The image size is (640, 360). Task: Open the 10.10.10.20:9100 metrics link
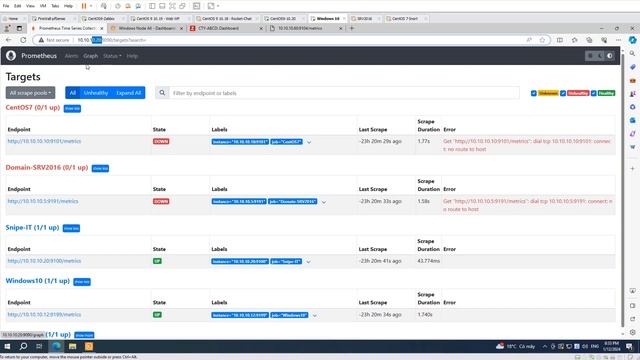[44, 261]
